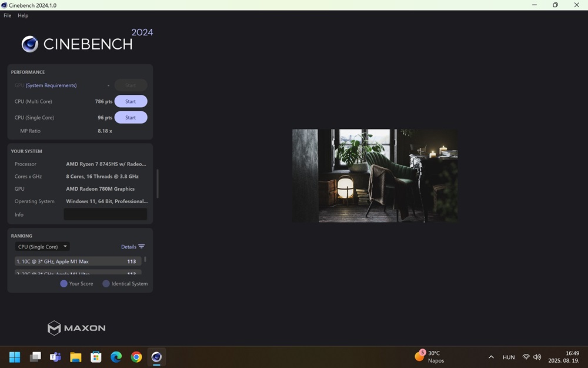Launch Google Chrome from taskbar
Screen dimensions: 588x368
click(136, 357)
